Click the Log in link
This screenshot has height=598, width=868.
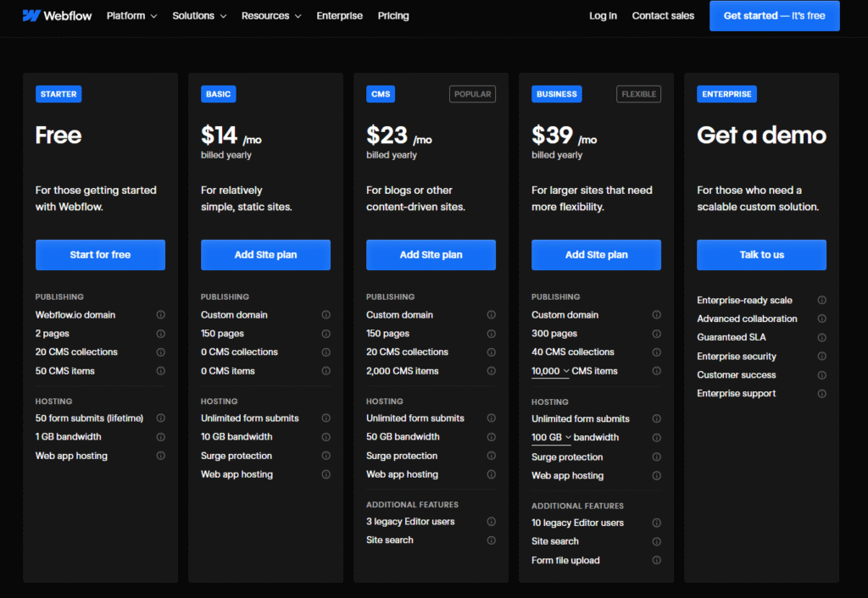[x=603, y=16]
